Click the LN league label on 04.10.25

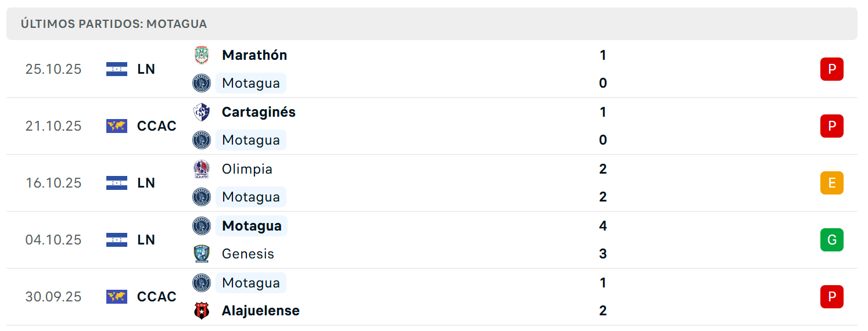click(x=146, y=240)
